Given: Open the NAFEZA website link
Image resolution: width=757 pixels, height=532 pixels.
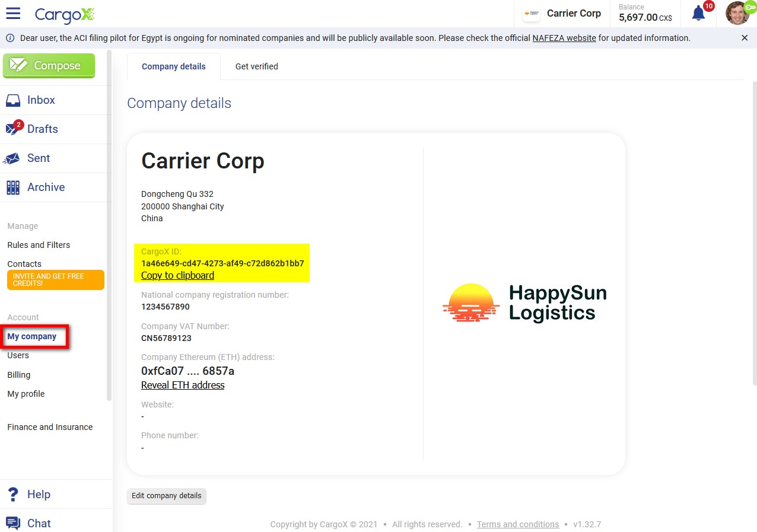Looking at the screenshot, I should [564, 38].
